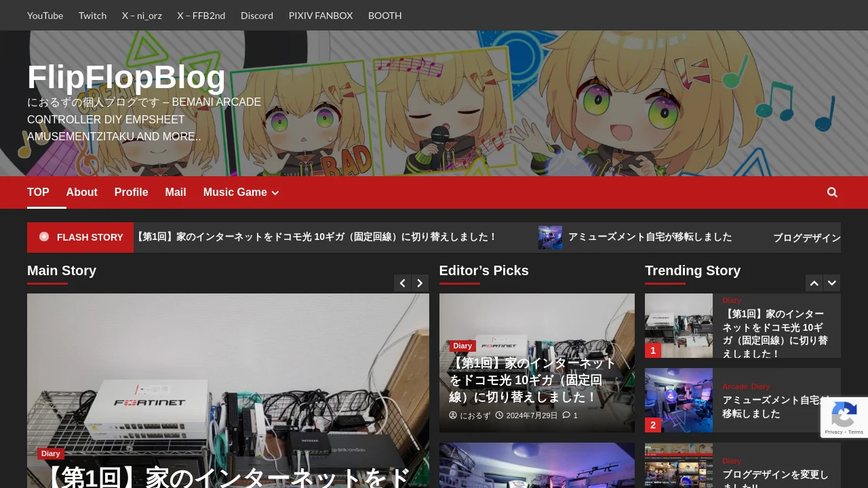The height and width of the screenshot is (488, 868).
Task: Move Trending Story list up
Action: tap(814, 283)
